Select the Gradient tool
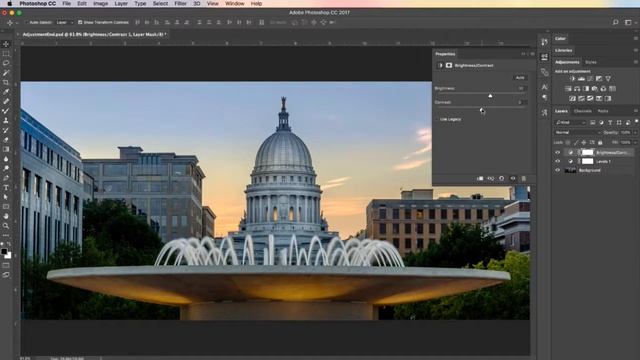The width and height of the screenshot is (640, 360). [6, 149]
